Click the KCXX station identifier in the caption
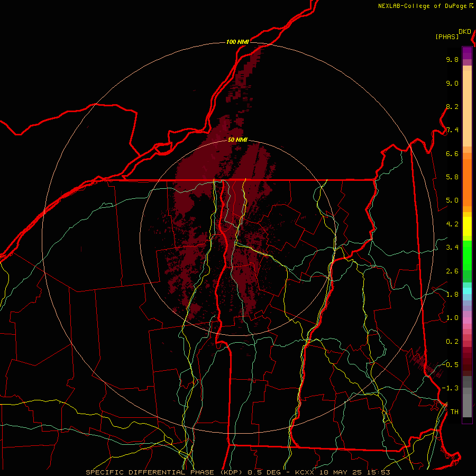Screen dimensions: 476x476 (x=305, y=472)
